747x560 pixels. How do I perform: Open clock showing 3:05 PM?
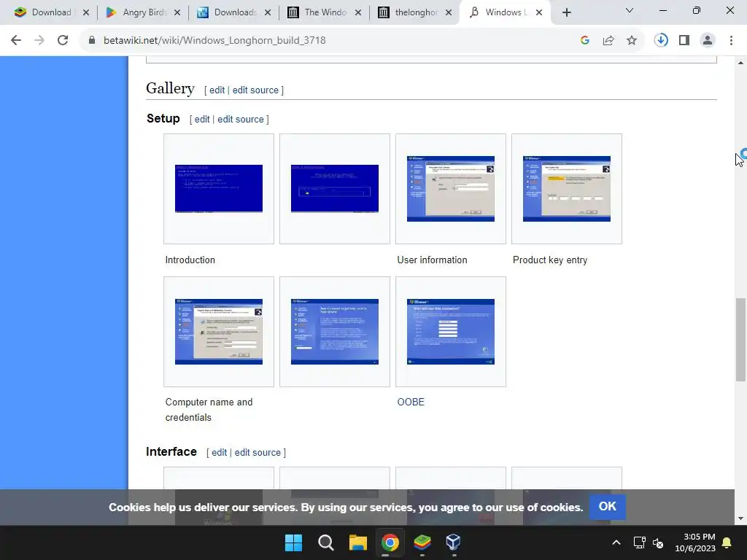tap(695, 542)
